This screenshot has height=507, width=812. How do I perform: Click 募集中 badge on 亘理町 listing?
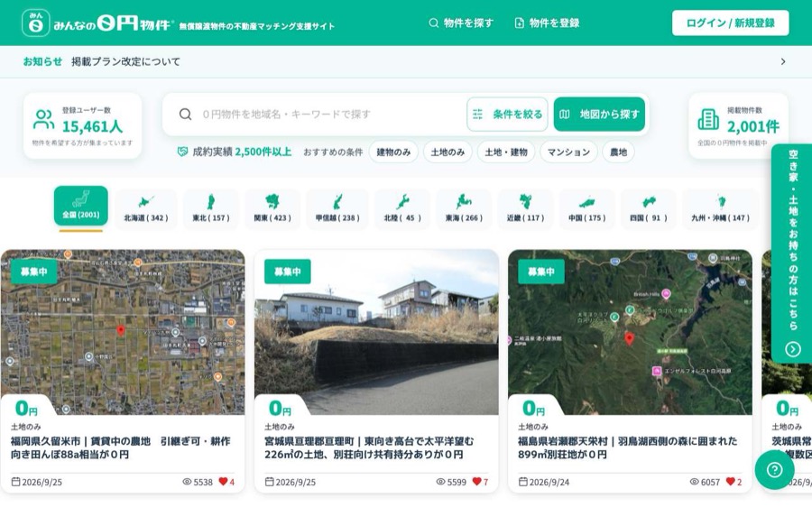coord(288,272)
